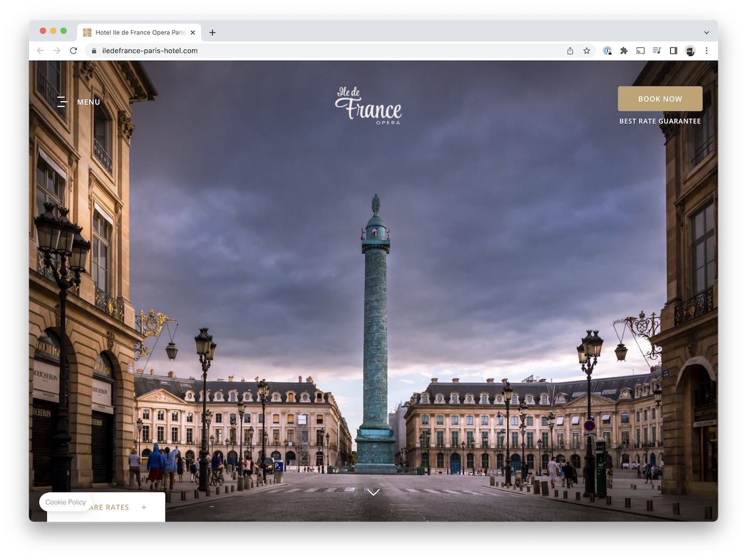Open a new browser tab
The height and width of the screenshot is (560, 747).
[x=212, y=33]
